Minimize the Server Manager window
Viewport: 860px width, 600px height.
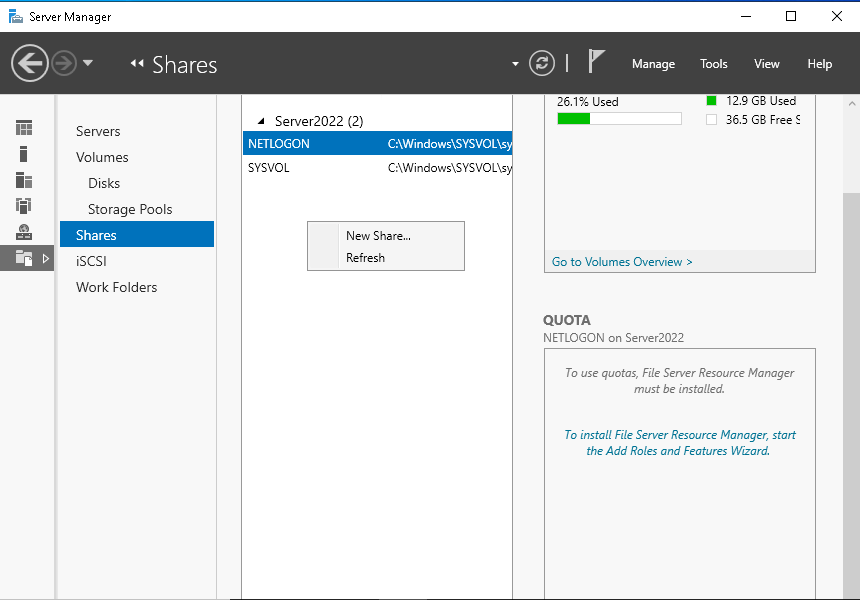pos(745,16)
